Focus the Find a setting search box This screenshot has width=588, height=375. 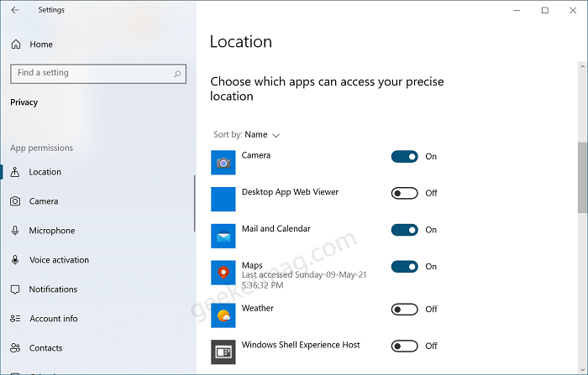click(x=98, y=74)
